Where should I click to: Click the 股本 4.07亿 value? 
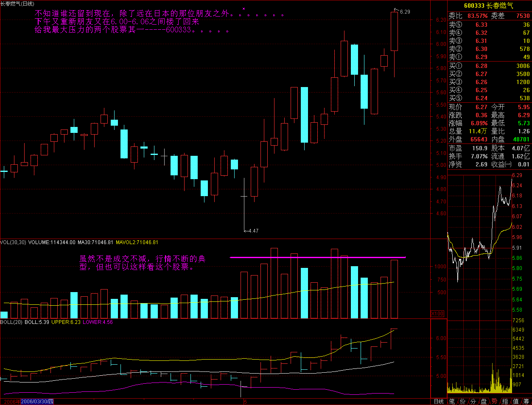tap(521, 148)
